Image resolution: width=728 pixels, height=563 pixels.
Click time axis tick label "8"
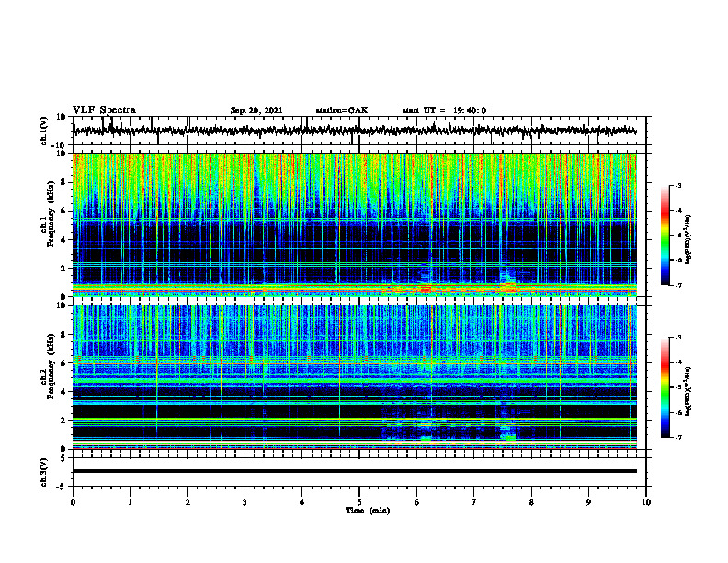[531, 502]
